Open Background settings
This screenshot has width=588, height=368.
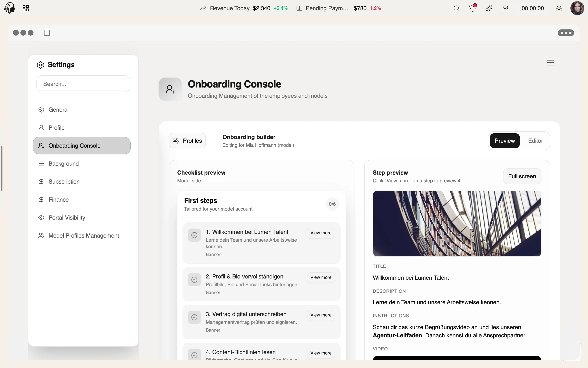[82, 164]
